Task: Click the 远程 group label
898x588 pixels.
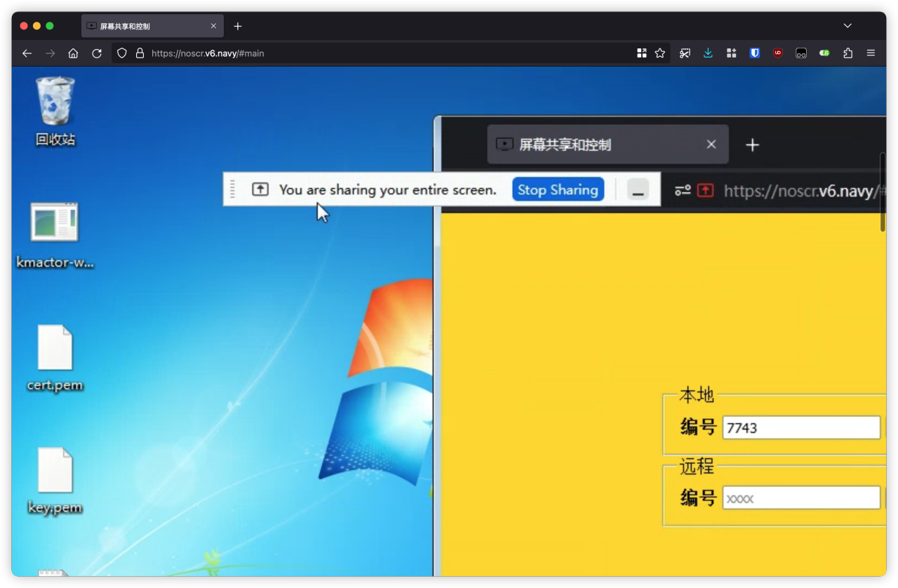Action: pos(697,466)
